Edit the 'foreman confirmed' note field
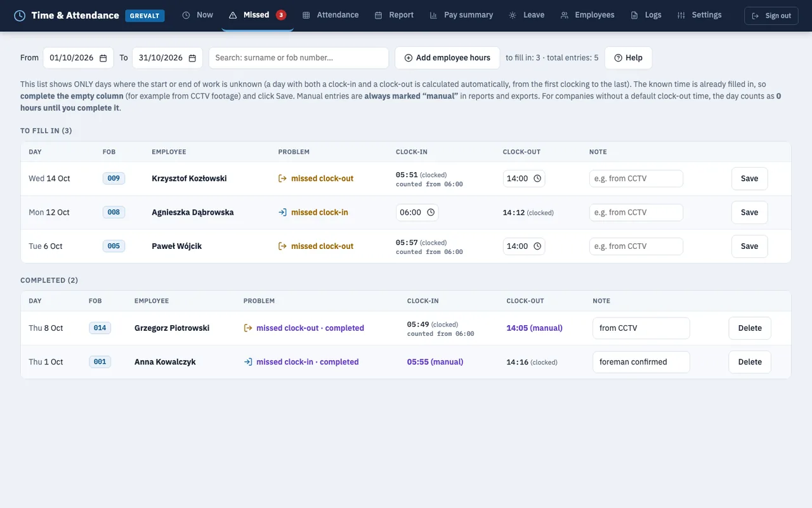The image size is (812, 508). 641,362
